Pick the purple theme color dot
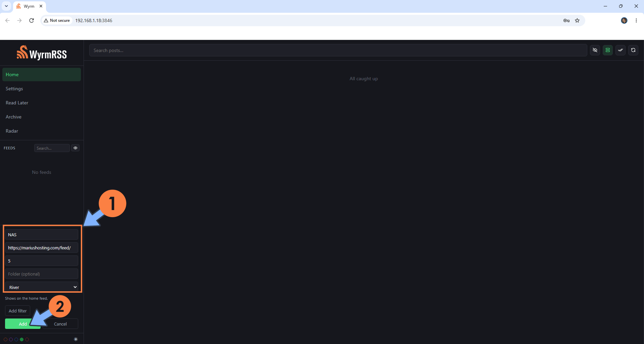Image resolution: width=644 pixels, height=344 pixels. pyautogui.click(x=11, y=339)
